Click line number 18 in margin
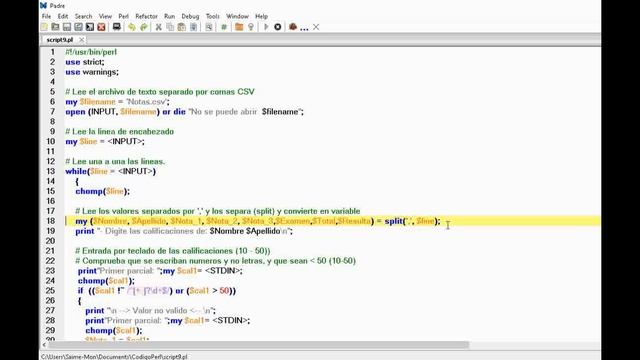640x360 pixels. click(50, 221)
